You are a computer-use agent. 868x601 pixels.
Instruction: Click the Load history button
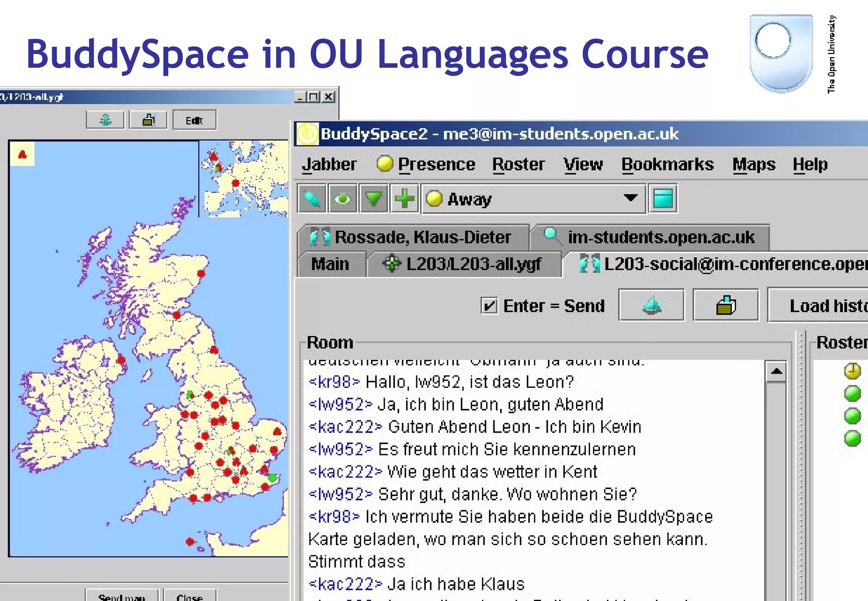pos(818,305)
